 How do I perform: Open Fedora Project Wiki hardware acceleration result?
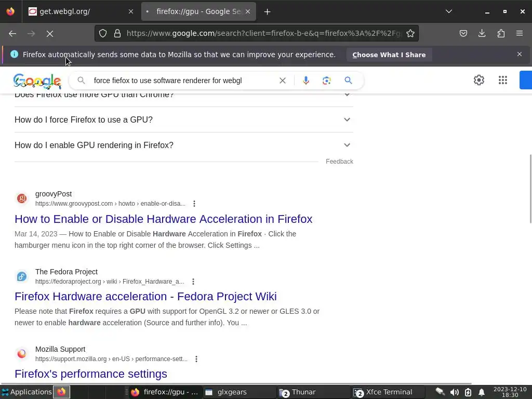(x=145, y=296)
